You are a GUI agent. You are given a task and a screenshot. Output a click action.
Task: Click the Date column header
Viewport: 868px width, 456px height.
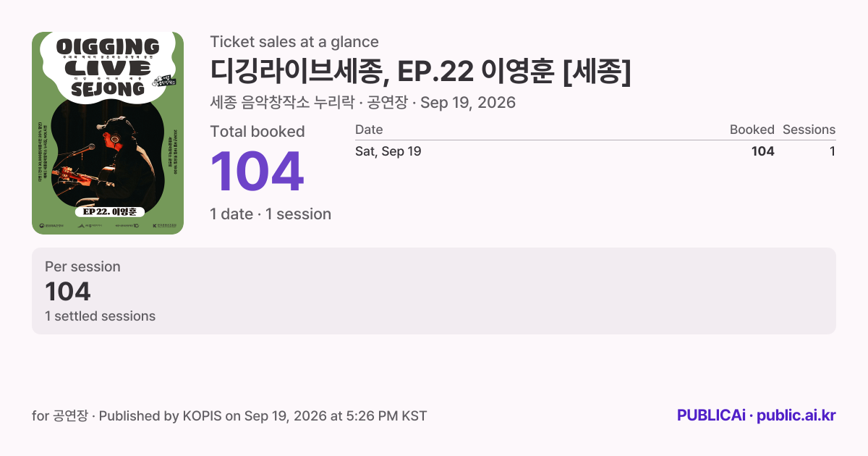[369, 130]
